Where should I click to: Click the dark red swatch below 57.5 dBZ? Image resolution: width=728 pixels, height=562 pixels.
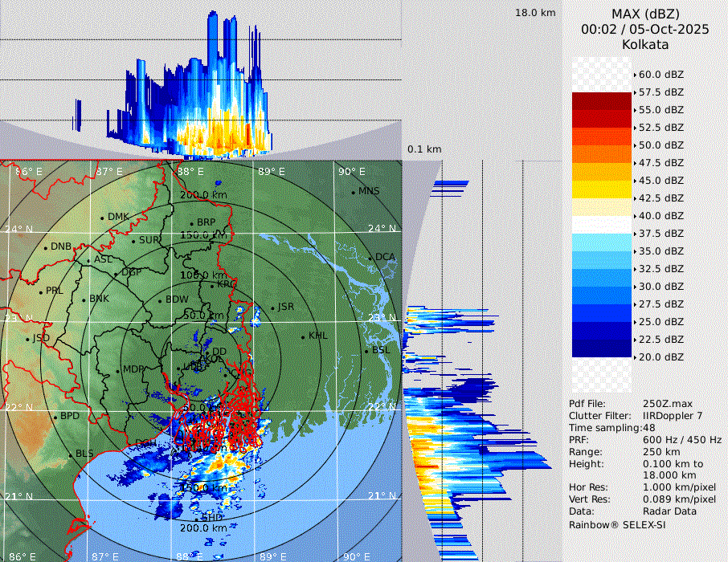click(x=601, y=101)
